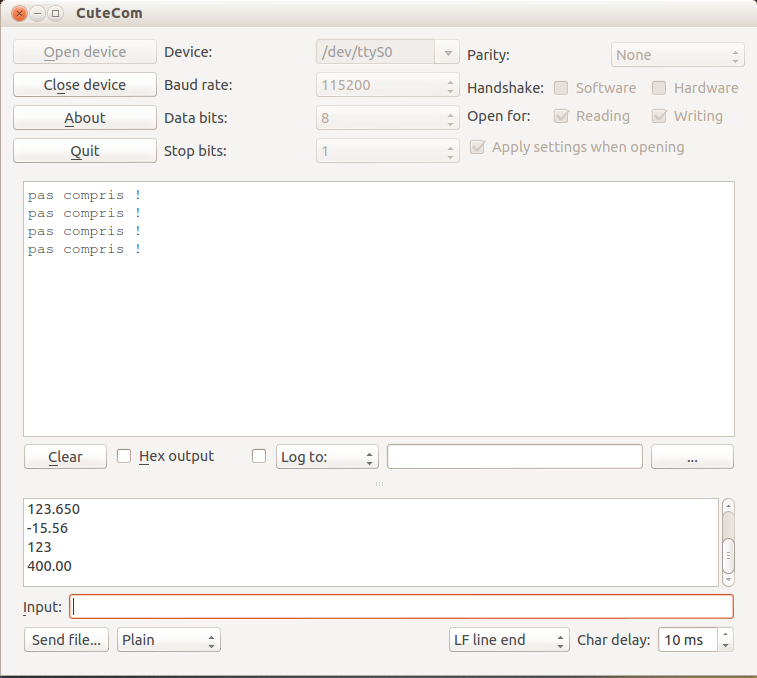Screen dimensions: 757x678
Task: Clear the output pane
Action: 65,456
